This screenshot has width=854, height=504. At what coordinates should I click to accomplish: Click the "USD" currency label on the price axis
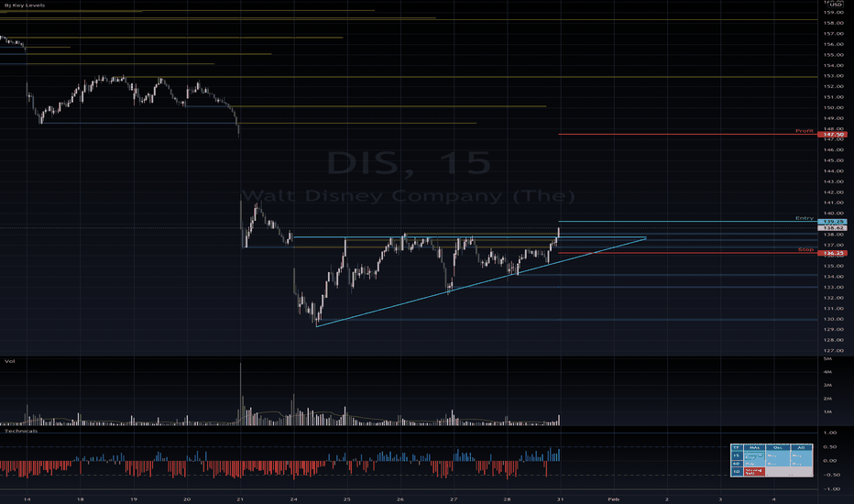point(836,5)
